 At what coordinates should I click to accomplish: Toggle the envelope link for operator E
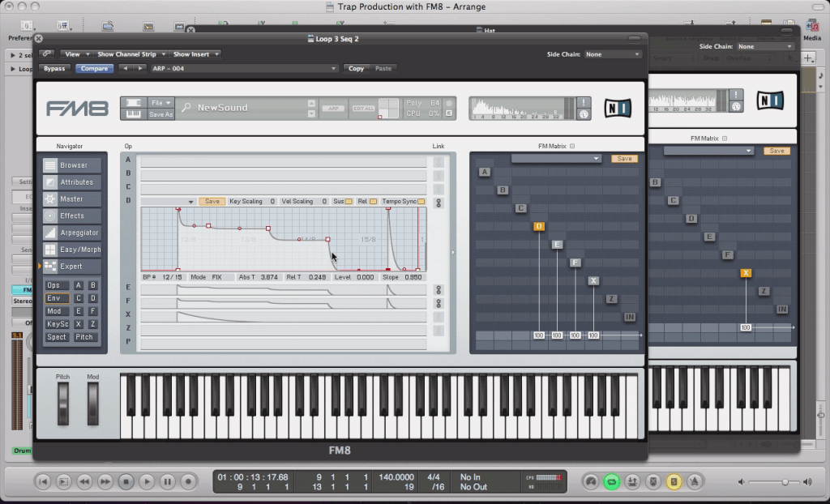(439, 290)
